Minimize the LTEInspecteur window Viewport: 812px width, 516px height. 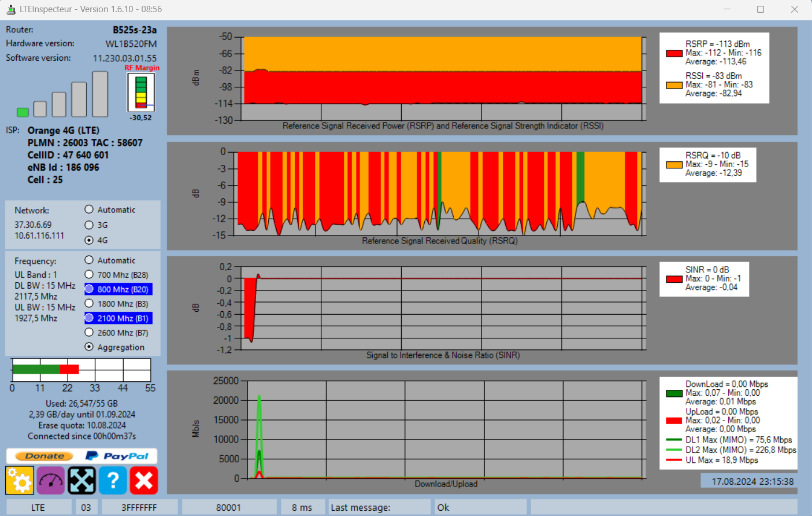pos(727,9)
